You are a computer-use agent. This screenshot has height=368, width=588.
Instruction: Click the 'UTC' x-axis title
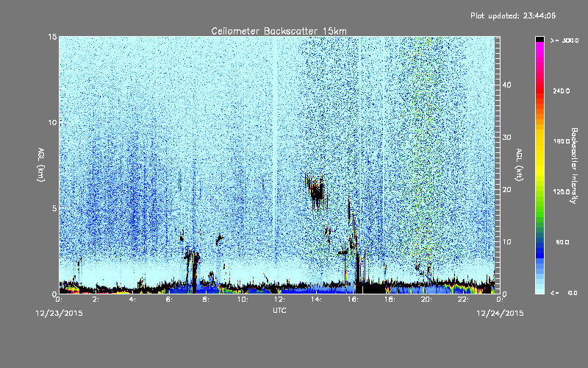[279, 311]
